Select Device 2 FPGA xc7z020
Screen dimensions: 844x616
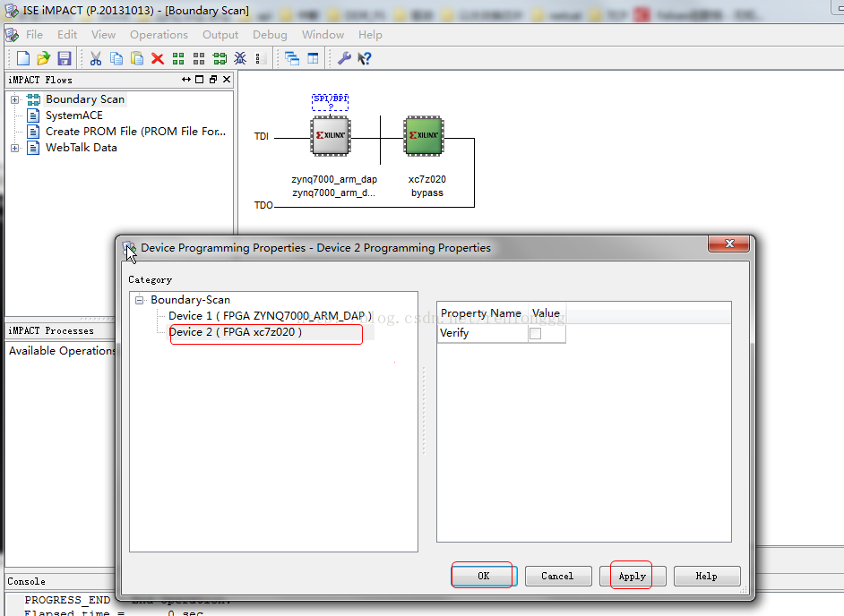pyautogui.click(x=236, y=332)
